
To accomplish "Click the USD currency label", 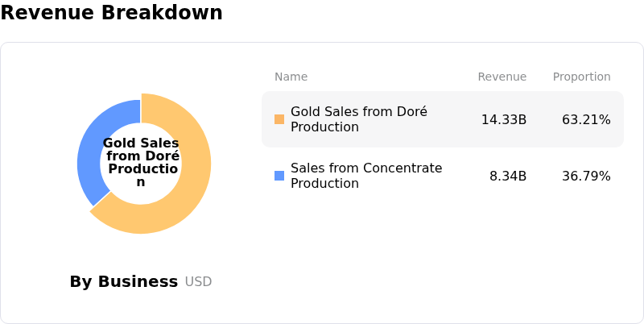I will pos(198,282).
